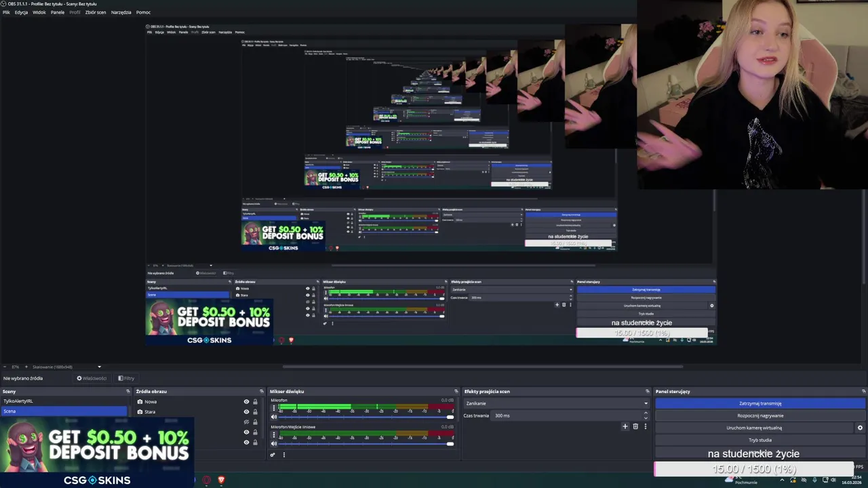Pop out the Efekty przejścia scen dock
Image resolution: width=868 pixels, height=488 pixels.
point(648,391)
